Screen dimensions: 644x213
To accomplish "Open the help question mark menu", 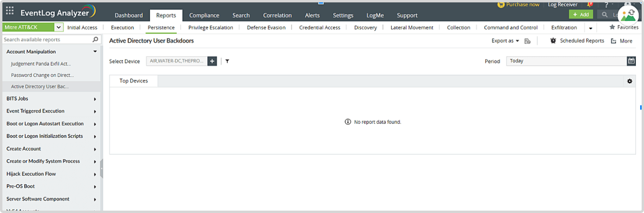I will (606, 5).
